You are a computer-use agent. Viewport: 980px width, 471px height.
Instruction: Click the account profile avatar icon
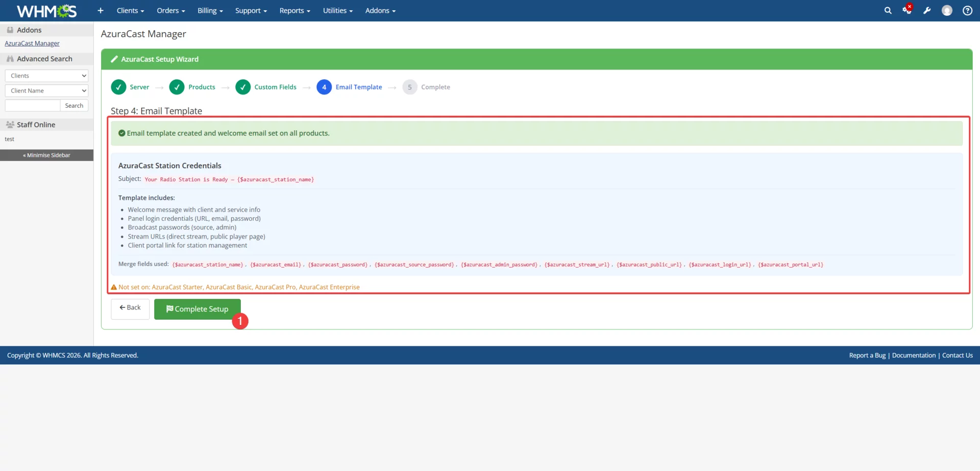[x=947, y=10]
